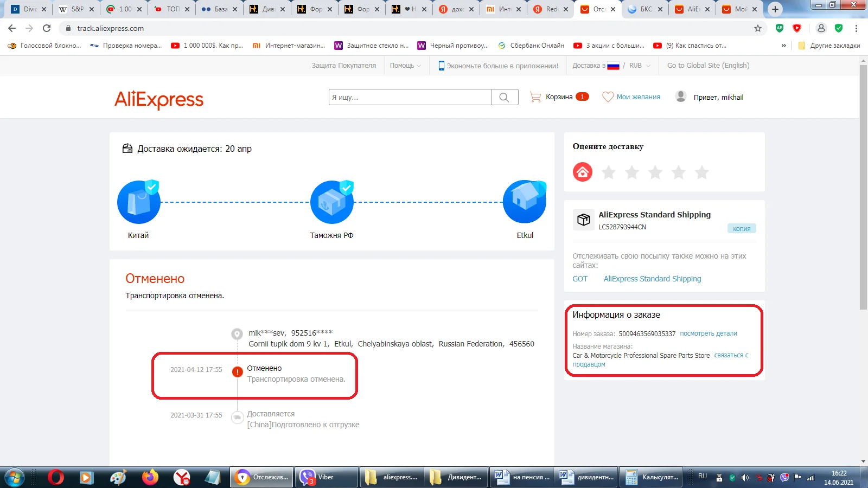Open Firefox from the taskbar
This screenshot has height=488, width=868.
(150, 477)
